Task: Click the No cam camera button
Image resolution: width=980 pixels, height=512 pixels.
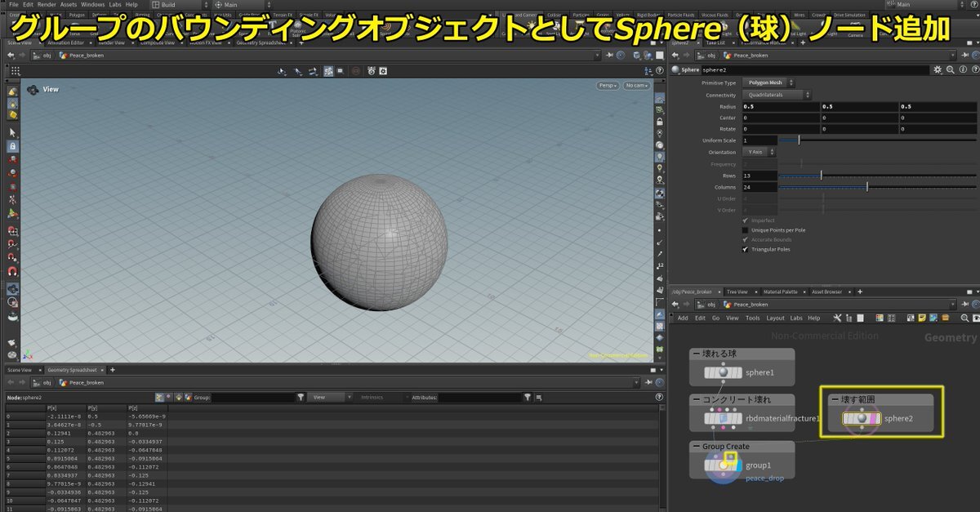Action: tap(636, 85)
